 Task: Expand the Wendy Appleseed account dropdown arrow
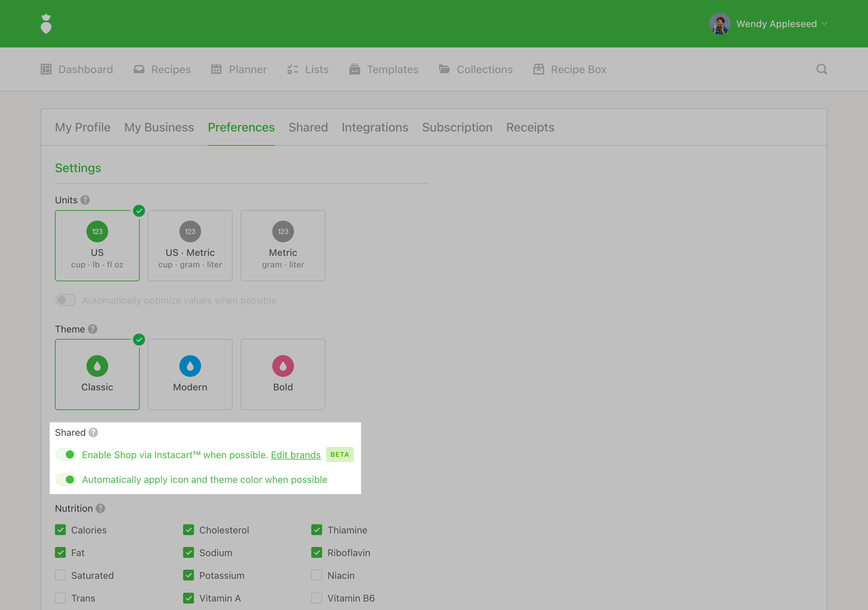[x=825, y=24]
